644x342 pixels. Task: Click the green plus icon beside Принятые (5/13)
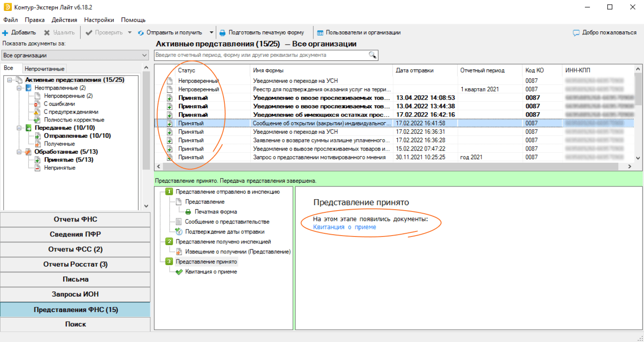(38, 160)
